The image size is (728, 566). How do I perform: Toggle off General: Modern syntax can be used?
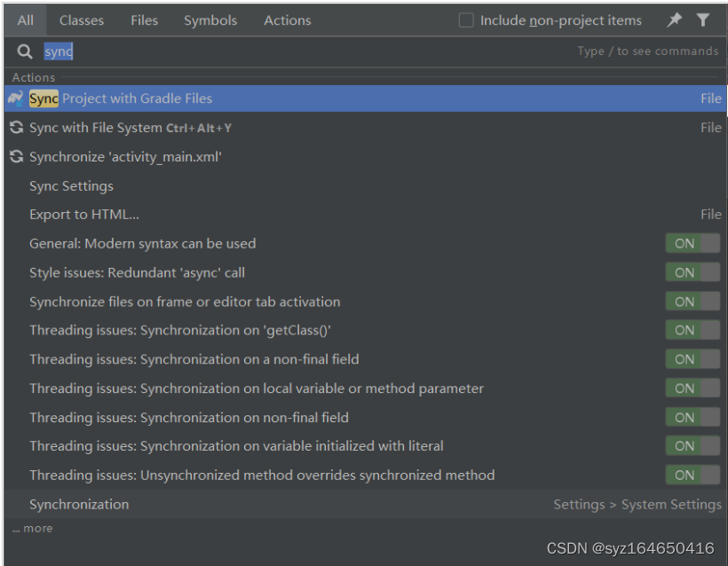click(692, 244)
